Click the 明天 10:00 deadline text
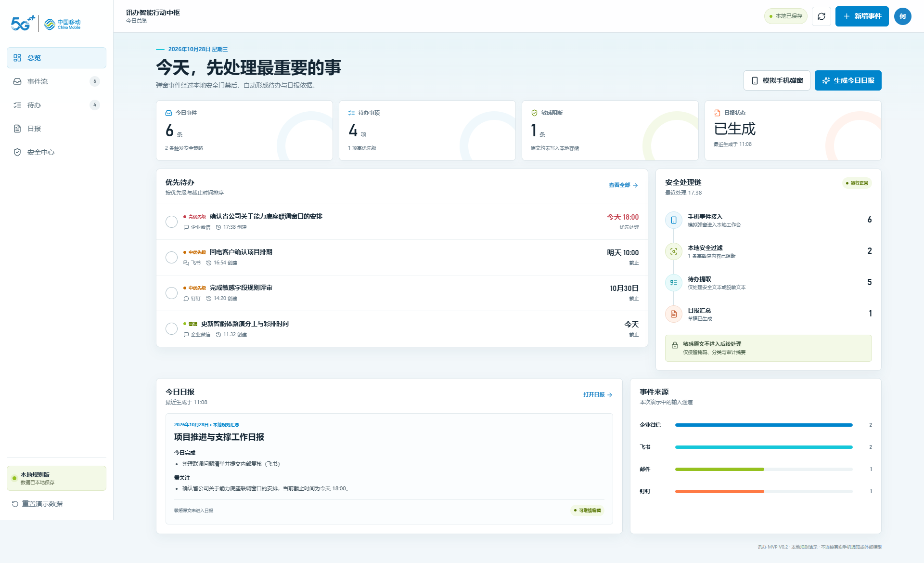Image resolution: width=924 pixels, height=563 pixels. (623, 253)
